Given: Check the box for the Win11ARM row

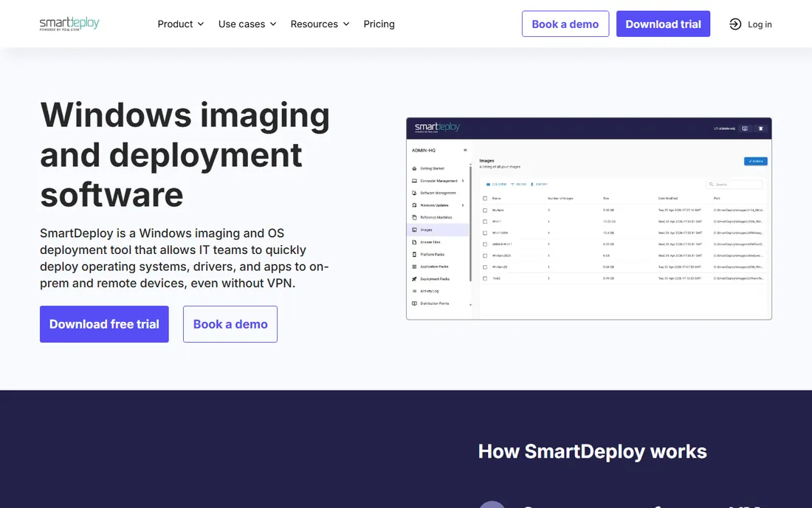Looking at the screenshot, I should [485, 233].
